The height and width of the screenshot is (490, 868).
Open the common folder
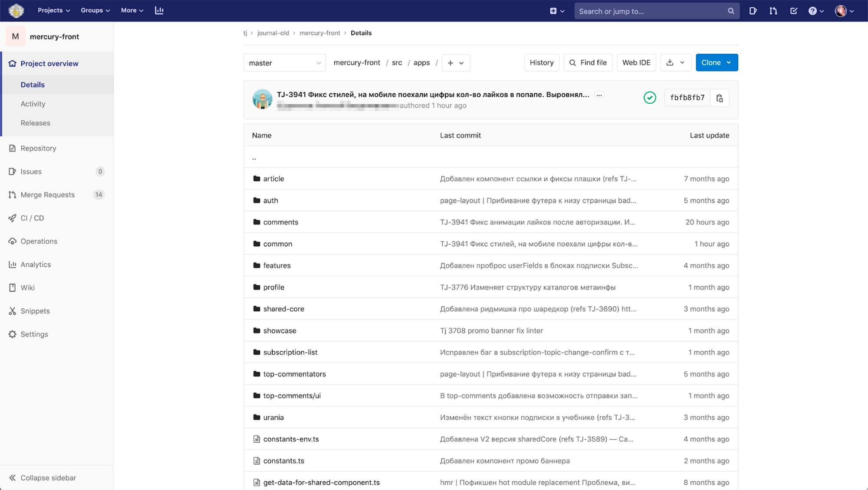click(277, 244)
